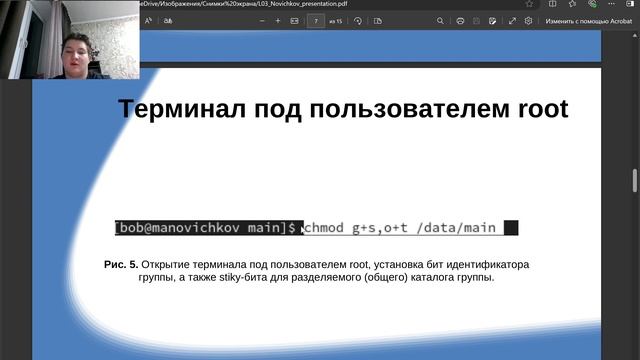Open the browser Favorites list icon
640x360 pixels.
point(572,4)
